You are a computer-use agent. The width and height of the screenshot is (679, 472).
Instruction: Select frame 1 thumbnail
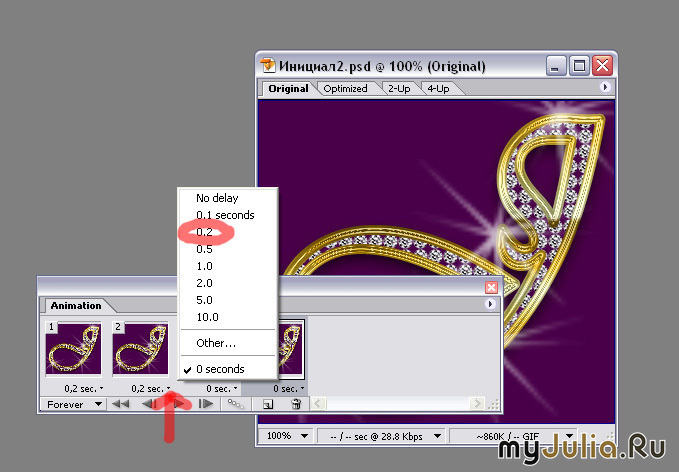tap(73, 349)
